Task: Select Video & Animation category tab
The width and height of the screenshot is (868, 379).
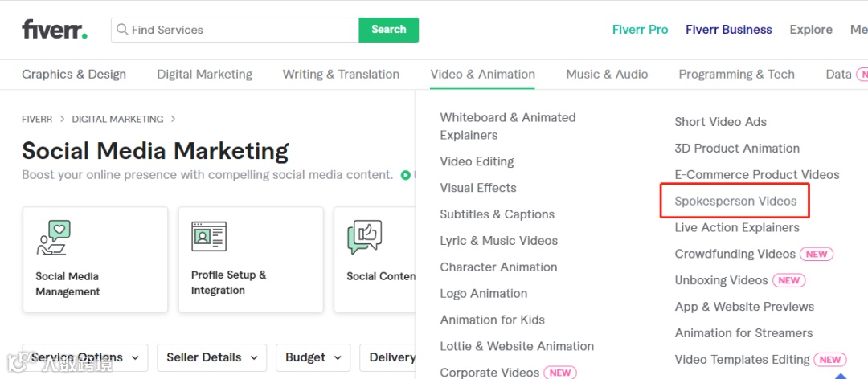Action: point(483,74)
